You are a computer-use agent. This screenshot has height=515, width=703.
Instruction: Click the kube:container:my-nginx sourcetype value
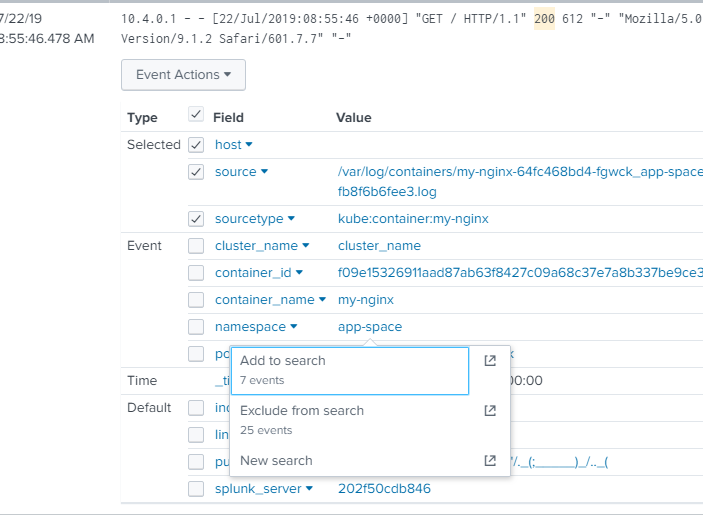click(413, 219)
